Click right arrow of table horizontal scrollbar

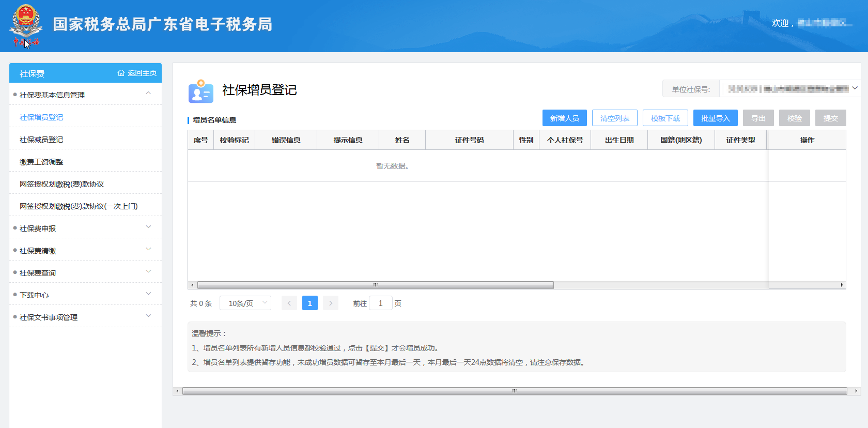pyautogui.click(x=842, y=285)
